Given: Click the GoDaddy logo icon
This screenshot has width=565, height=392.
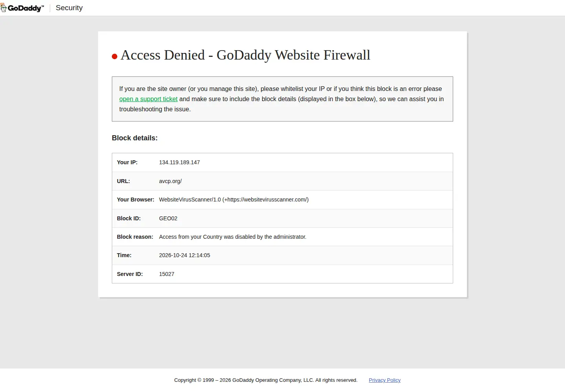Looking at the screenshot, I should [x=22, y=8].
